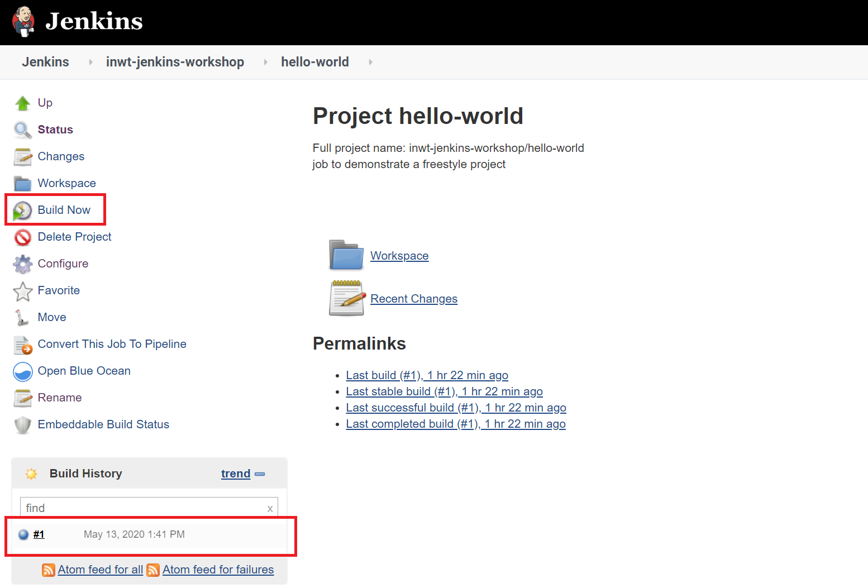The image size is (868, 588).
Task: Click the RSS icon for Atom feed for failures
Action: pos(153,570)
